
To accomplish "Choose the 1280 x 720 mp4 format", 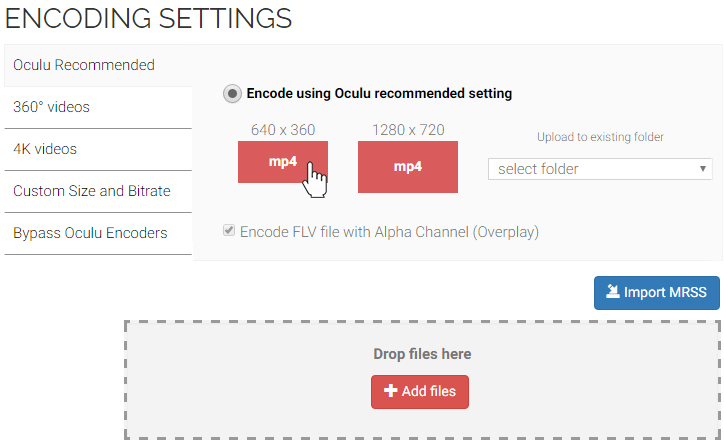I will (408, 167).
